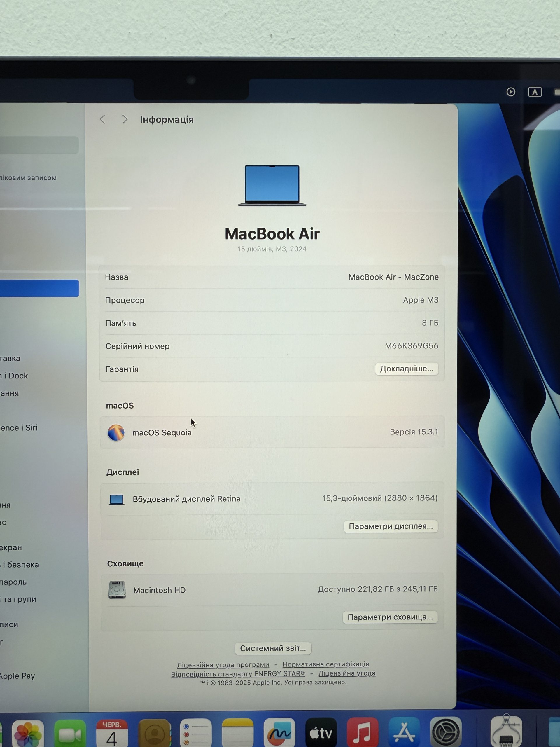The image size is (560, 747).
Task: Open the sidebar item ending in "ence i Siri"
Action: tap(19, 427)
